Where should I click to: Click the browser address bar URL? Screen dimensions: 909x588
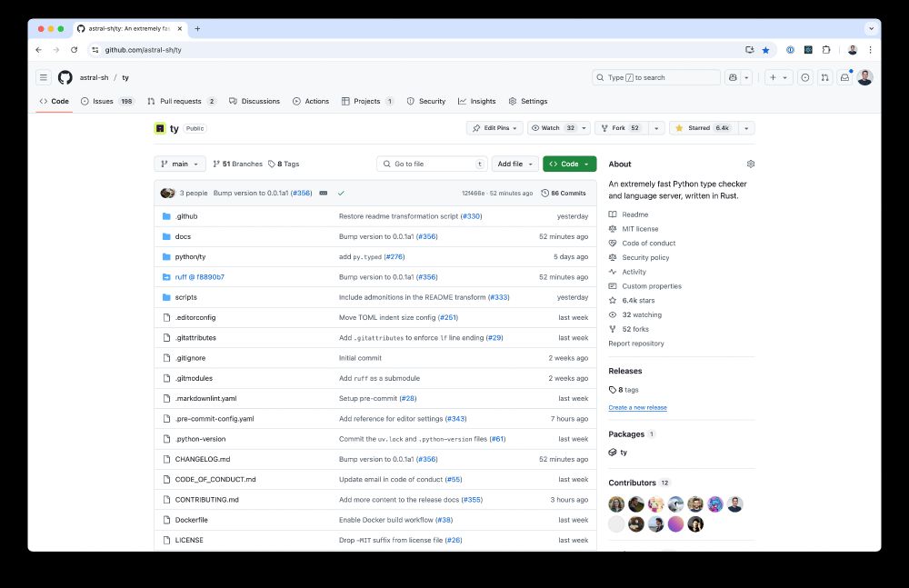pyautogui.click(x=144, y=50)
